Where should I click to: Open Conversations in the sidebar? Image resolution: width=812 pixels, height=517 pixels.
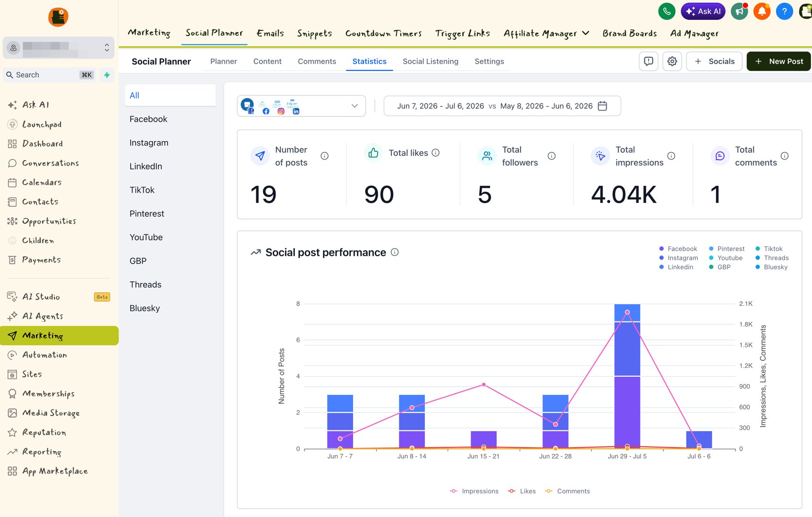tap(44, 163)
